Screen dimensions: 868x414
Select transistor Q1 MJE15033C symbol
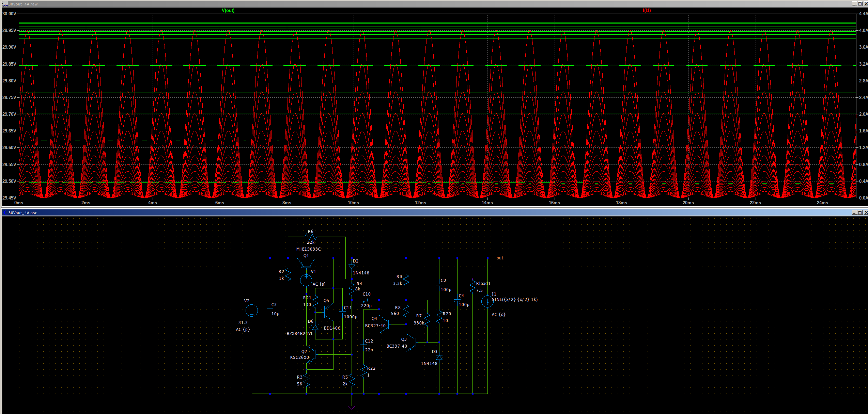pyautogui.click(x=306, y=263)
